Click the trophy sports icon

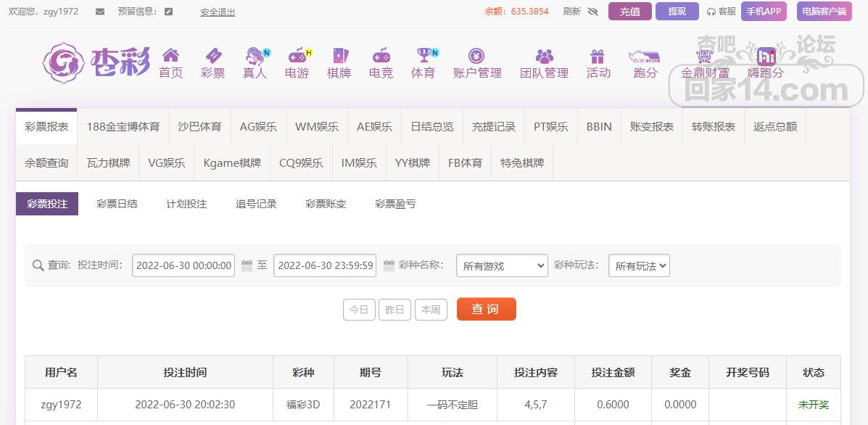tap(423, 56)
